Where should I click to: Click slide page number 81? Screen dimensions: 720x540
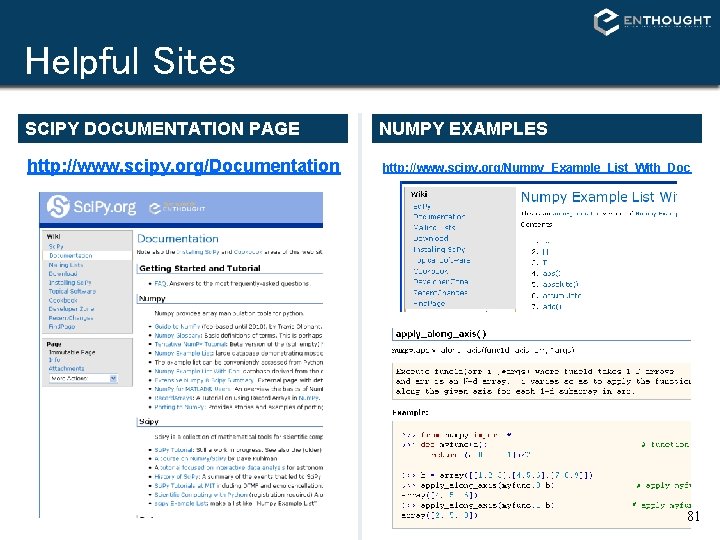693,516
